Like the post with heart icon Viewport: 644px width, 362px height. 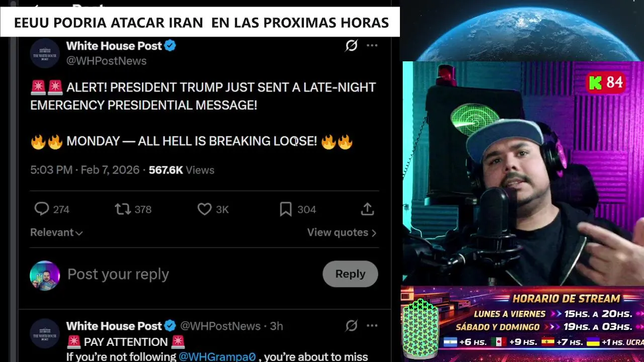(x=204, y=209)
